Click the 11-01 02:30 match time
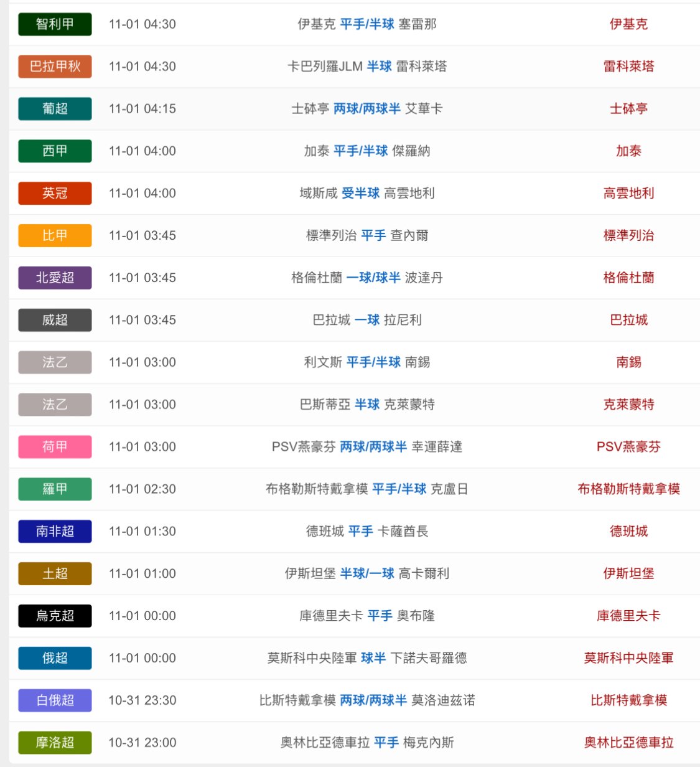The image size is (700, 767). click(142, 489)
